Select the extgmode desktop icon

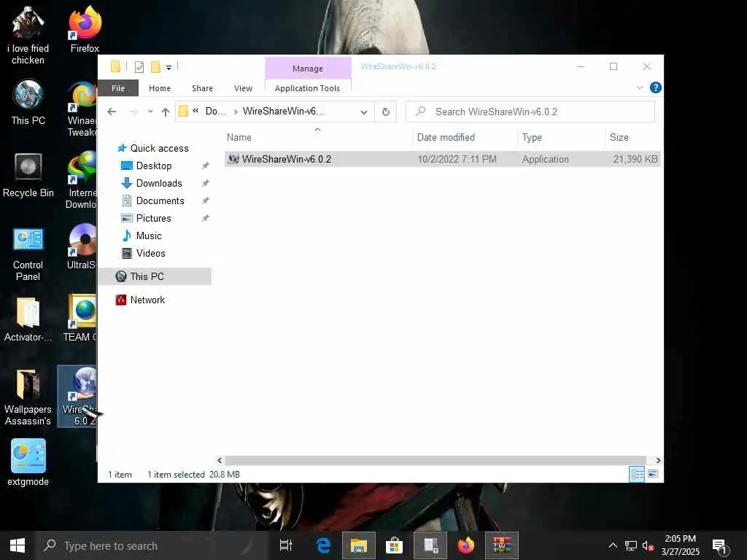[x=28, y=462]
